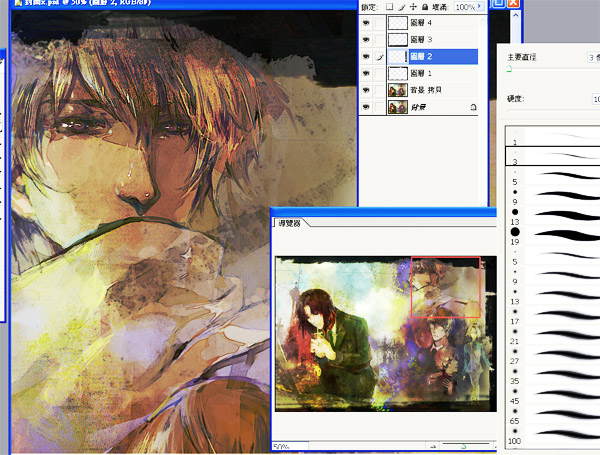
Task: Click the 圖層 4 layer thumbnail
Action: point(398,23)
